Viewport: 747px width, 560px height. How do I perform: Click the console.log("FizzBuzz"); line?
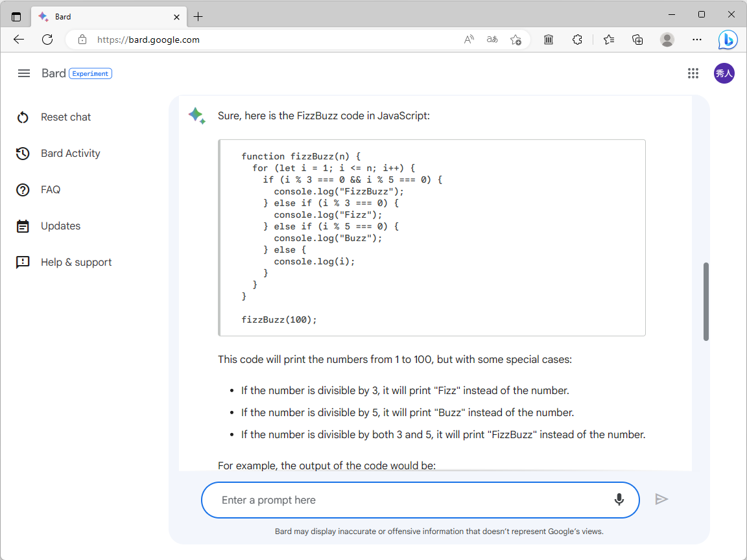click(x=338, y=191)
